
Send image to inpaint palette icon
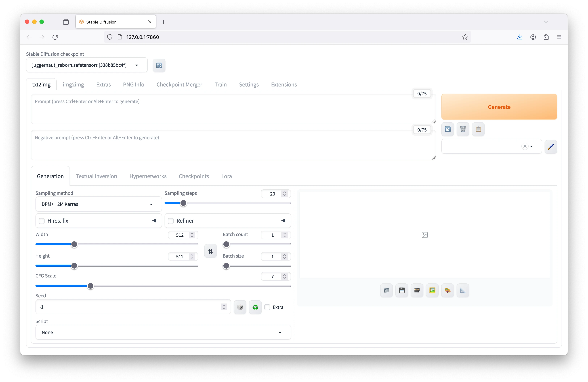point(447,290)
